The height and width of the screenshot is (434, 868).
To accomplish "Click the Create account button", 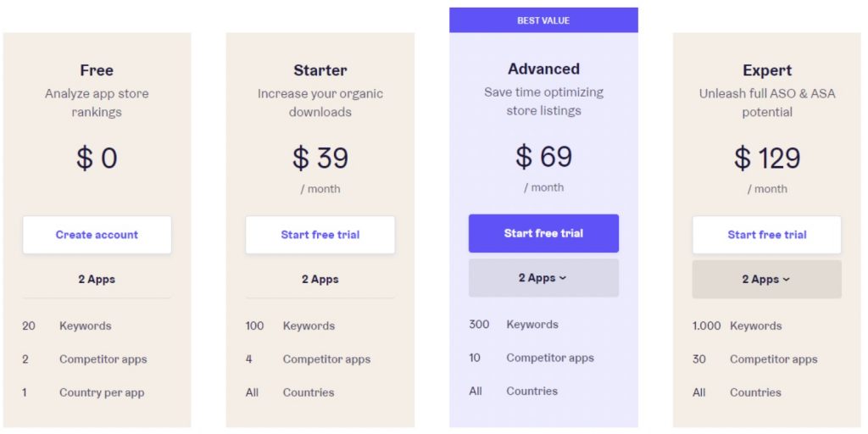I will 97,235.
